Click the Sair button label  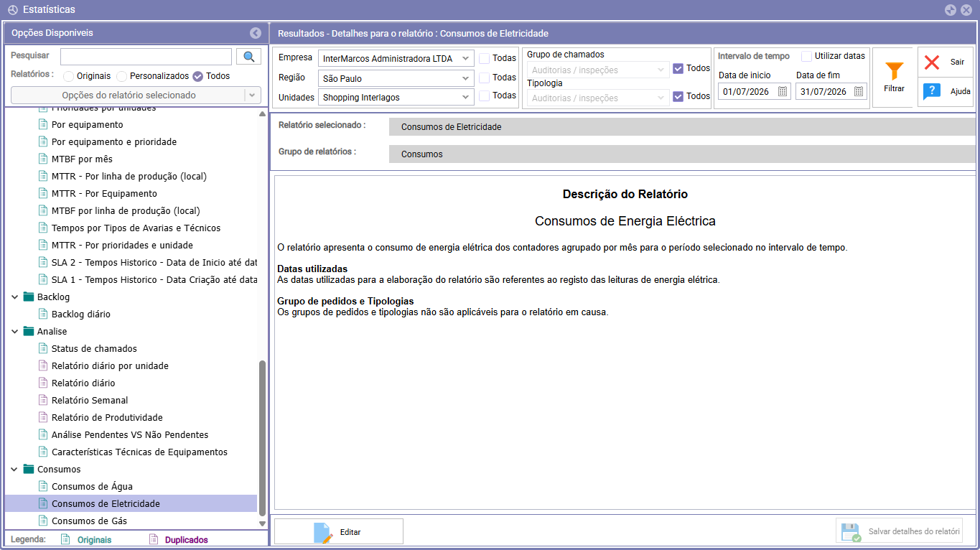coord(957,62)
